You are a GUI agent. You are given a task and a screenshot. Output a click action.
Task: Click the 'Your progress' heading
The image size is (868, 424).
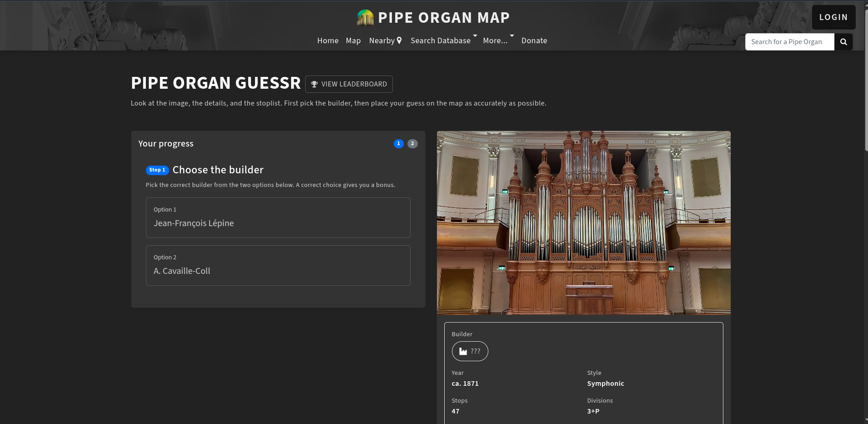coord(166,144)
